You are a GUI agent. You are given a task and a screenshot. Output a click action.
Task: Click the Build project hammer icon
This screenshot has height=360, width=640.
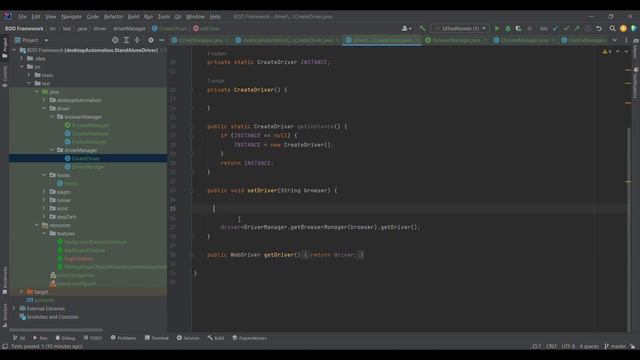[x=422, y=29]
